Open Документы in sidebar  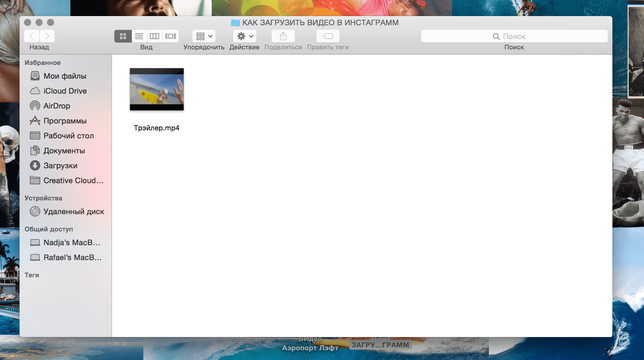coord(65,151)
